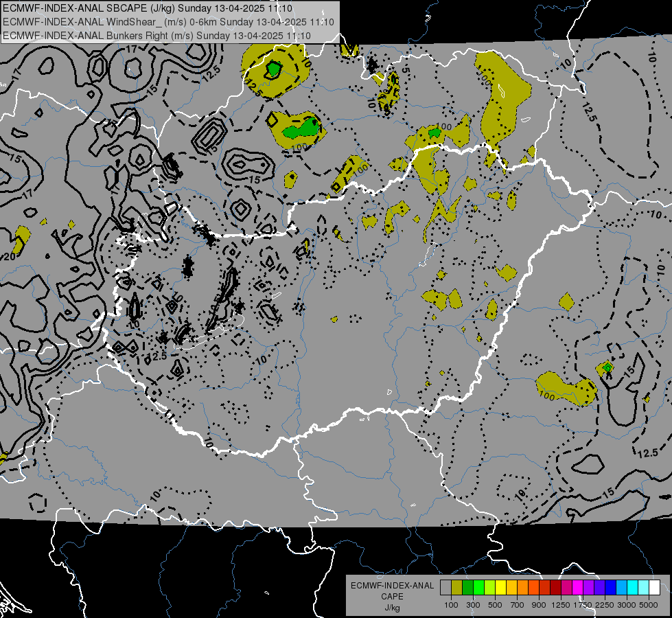Pick the white legend swatch
Screen dimensions: 672x618
click(x=654, y=588)
